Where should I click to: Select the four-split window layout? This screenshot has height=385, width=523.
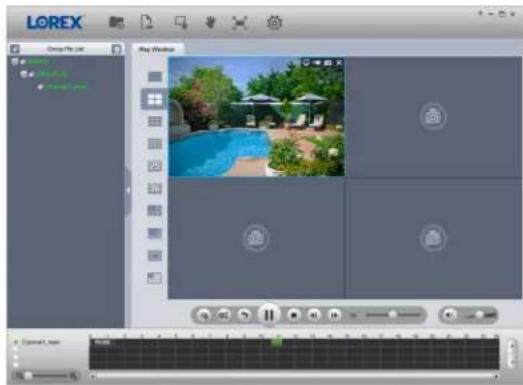(154, 99)
